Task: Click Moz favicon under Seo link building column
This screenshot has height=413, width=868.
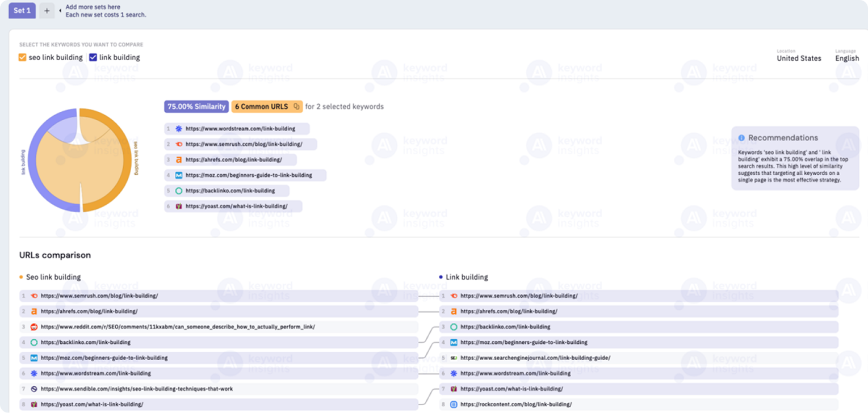Action: coord(34,358)
